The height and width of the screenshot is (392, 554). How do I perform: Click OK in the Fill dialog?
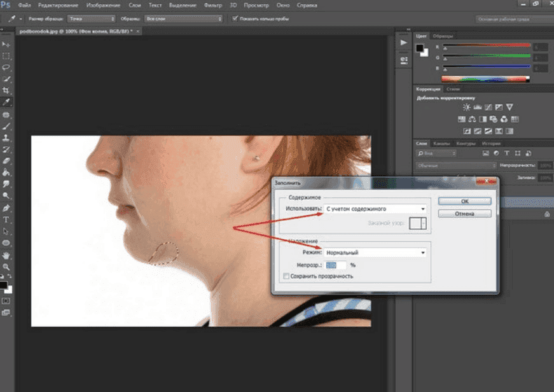click(x=464, y=201)
